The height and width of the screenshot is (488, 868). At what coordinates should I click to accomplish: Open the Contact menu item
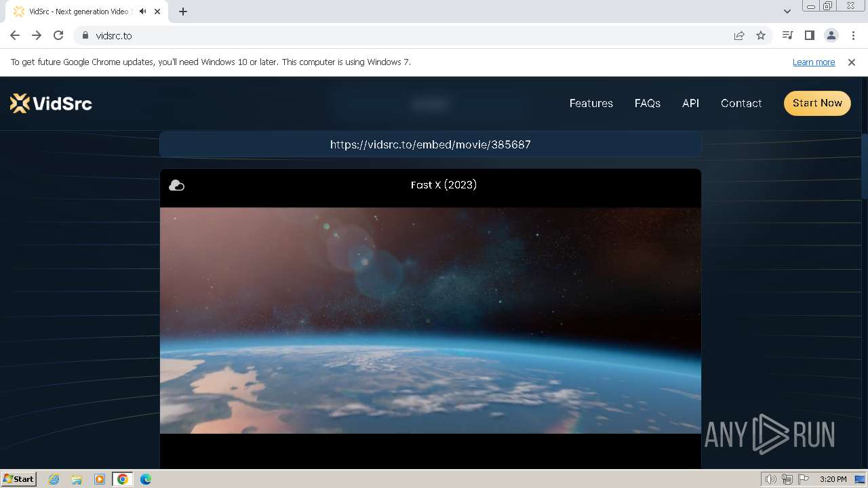pyautogui.click(x=741, y=103)
